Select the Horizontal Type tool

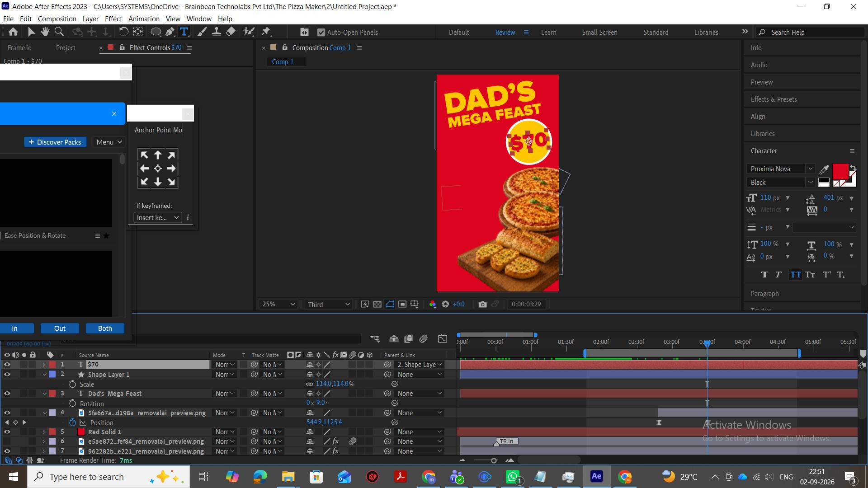click(184, 32)
